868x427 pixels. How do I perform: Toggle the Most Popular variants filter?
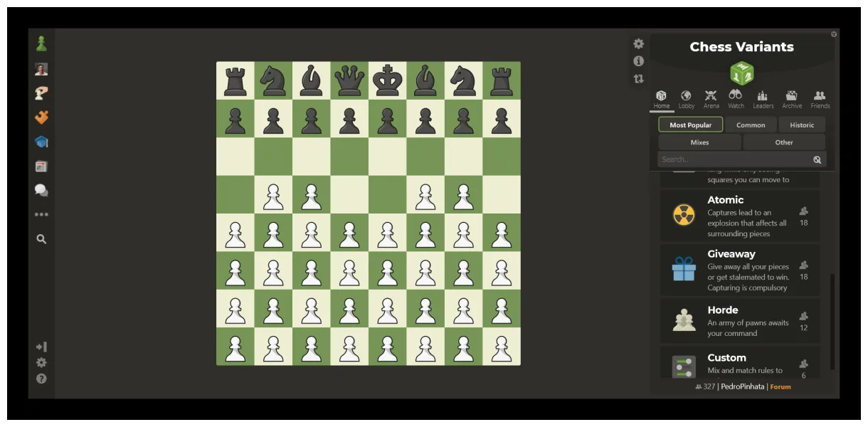click(x=690, y=125)
